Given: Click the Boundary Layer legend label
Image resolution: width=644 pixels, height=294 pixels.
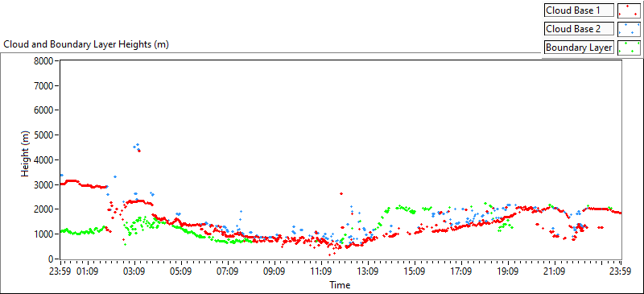Looking at the screenshot, I should coord(579,48).
